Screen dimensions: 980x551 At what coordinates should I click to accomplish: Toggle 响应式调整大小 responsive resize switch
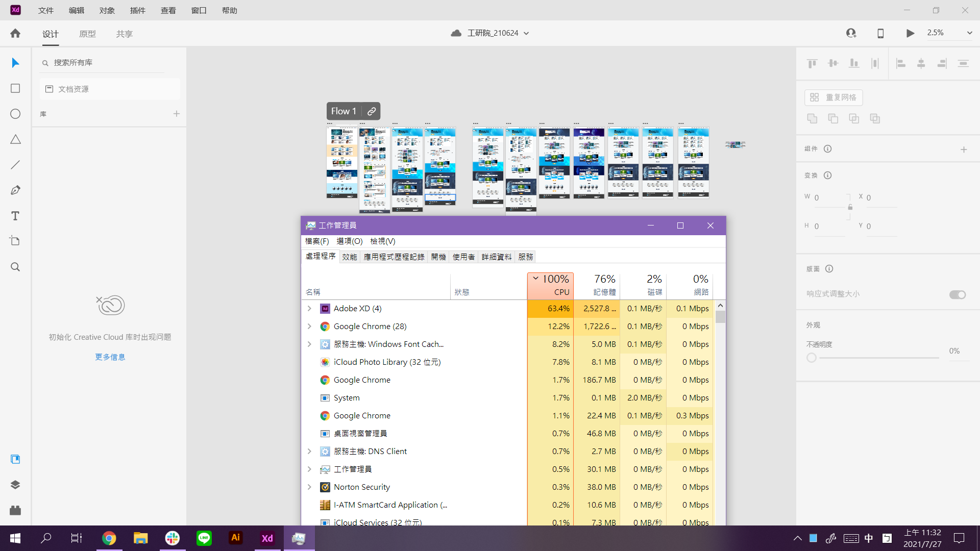pos(957,295)
